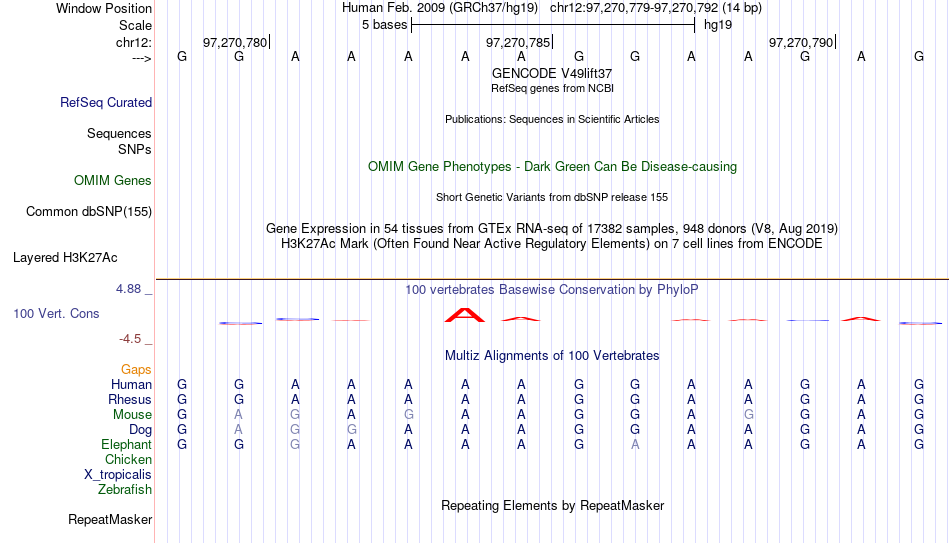Screen dimensions: 950x543
Task: Click the 4.88 PhyloP upper scale value
Action: (128, 289)
